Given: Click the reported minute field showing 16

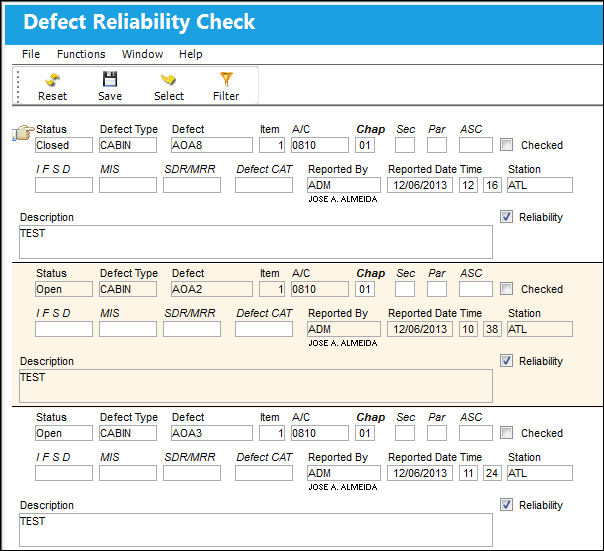Looking at the screenshot, I should pos(492,185).
